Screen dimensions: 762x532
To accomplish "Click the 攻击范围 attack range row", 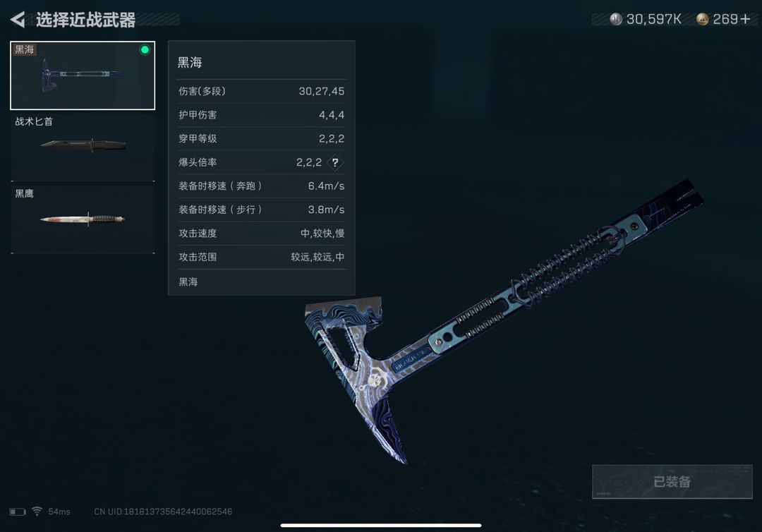I will point(262,257).
